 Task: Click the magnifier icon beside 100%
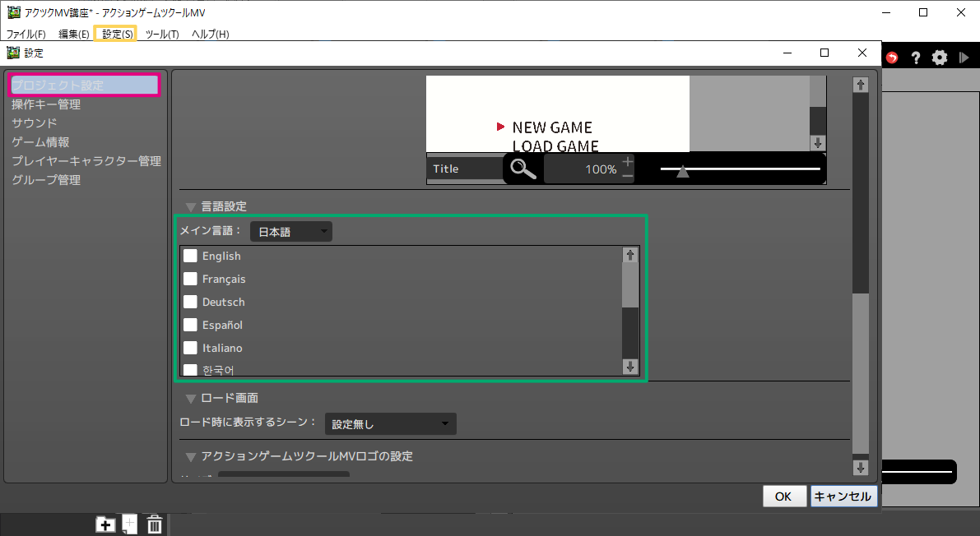523,169
